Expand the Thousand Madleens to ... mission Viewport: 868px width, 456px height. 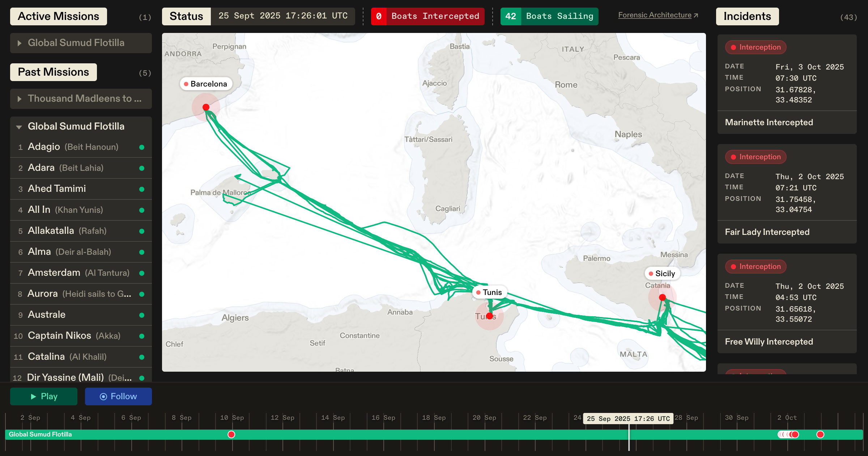pyautogui.click(x=81, y=99)
